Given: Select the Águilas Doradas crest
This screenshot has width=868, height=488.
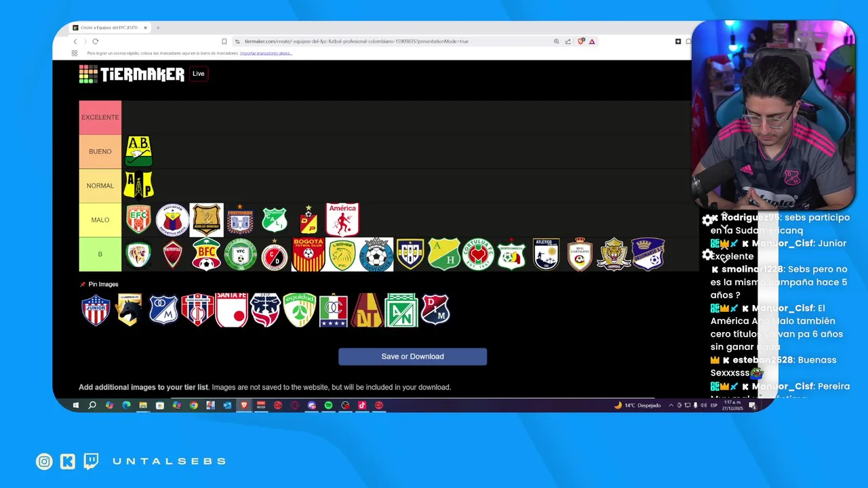Looking at the screenshot, I should (206, 220).
